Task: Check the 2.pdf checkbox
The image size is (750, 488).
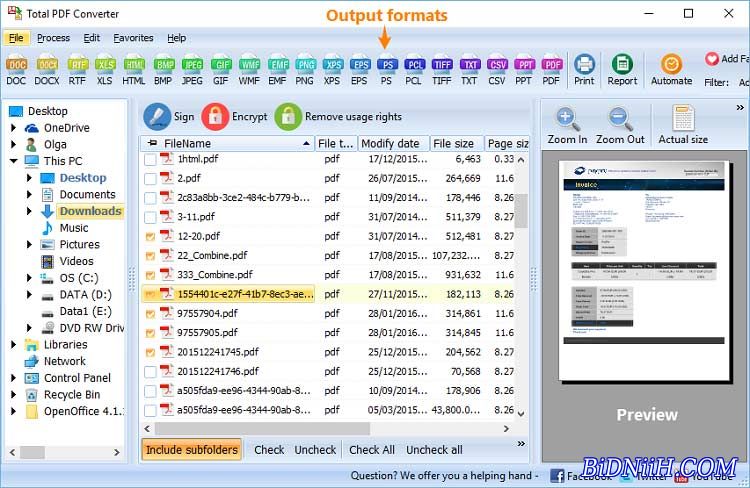Action: pos(150,178)
